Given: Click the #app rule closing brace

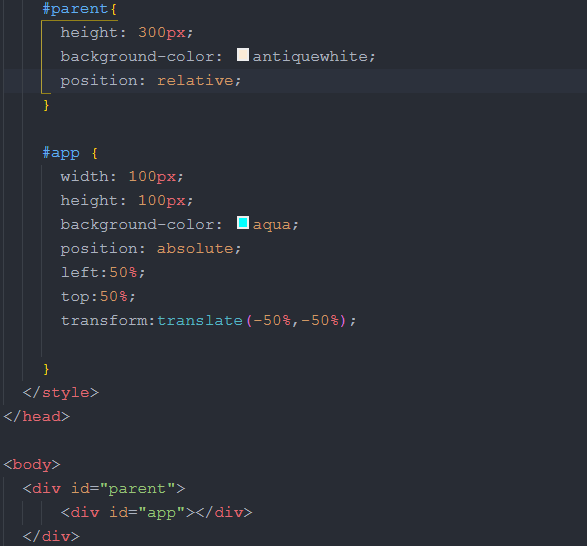Looking at the screenshot, I should tap(46, 368).
